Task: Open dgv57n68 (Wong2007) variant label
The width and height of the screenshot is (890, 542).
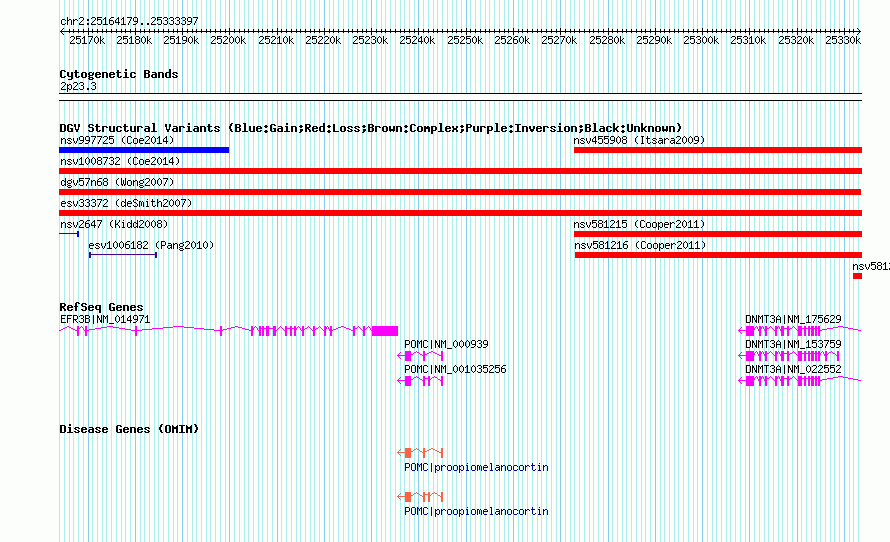Action: pos(117,182)
